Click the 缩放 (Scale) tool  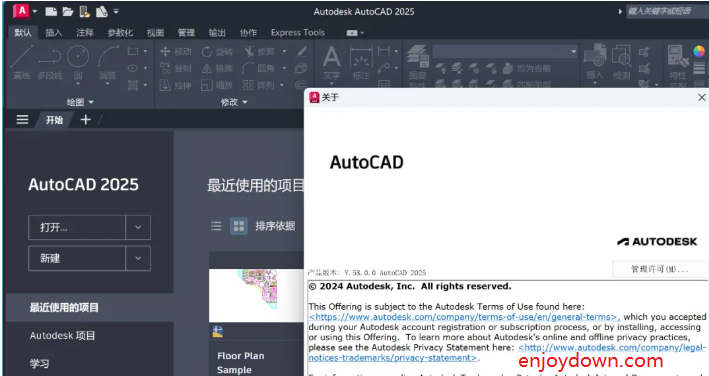217,85
